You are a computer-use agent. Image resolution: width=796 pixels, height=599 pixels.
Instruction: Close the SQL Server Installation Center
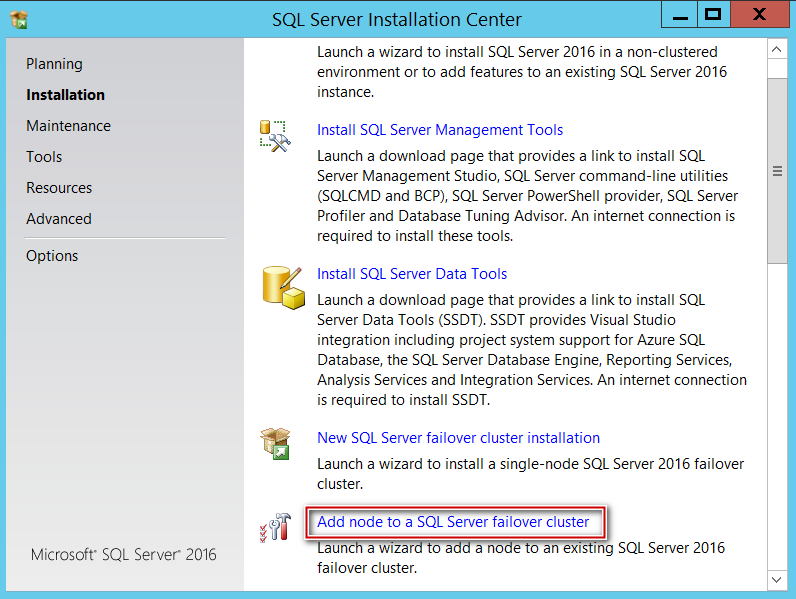point(759,14)
